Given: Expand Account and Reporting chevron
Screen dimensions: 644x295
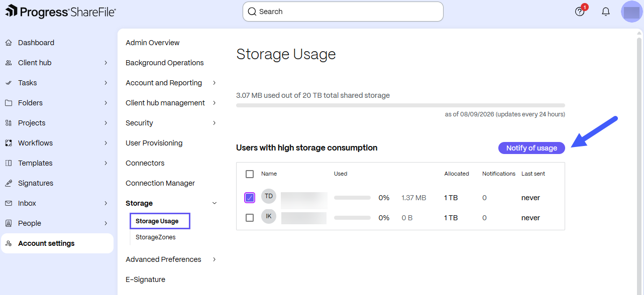Looking at the screenshot, I should click(x=214, y=83).
